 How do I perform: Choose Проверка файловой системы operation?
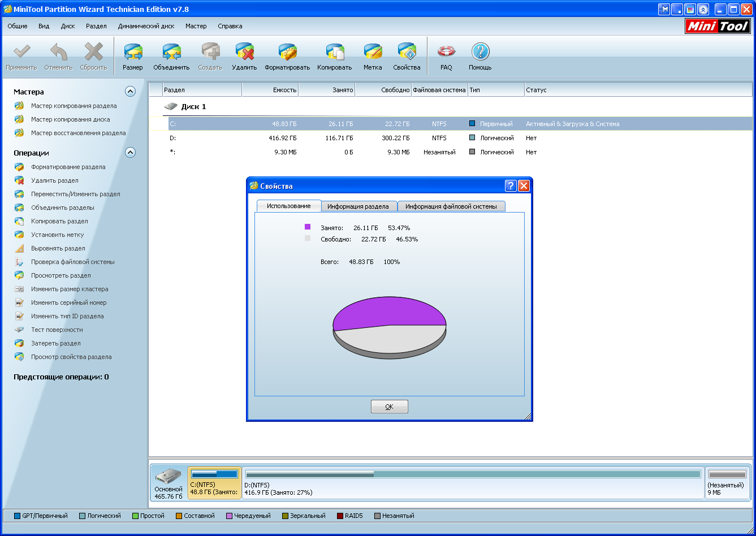(72, 262)
